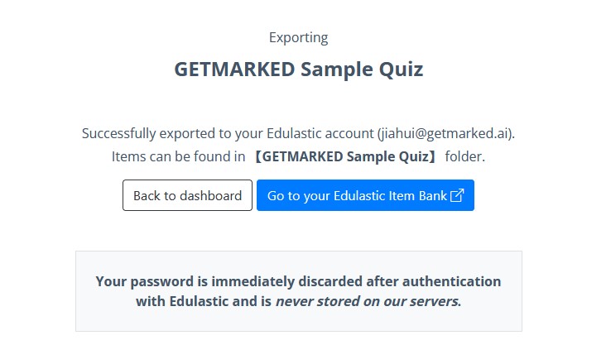
Task: Open your Edulastic Item Bank
Action: (x=365, y=195)
